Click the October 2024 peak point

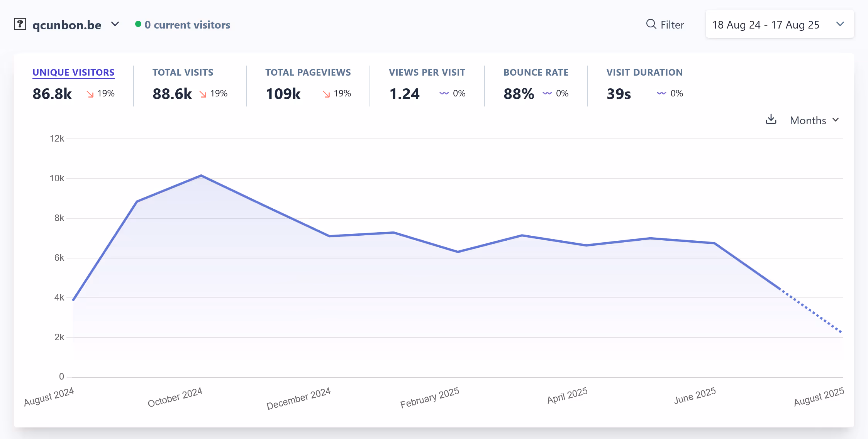coord(201,176)
